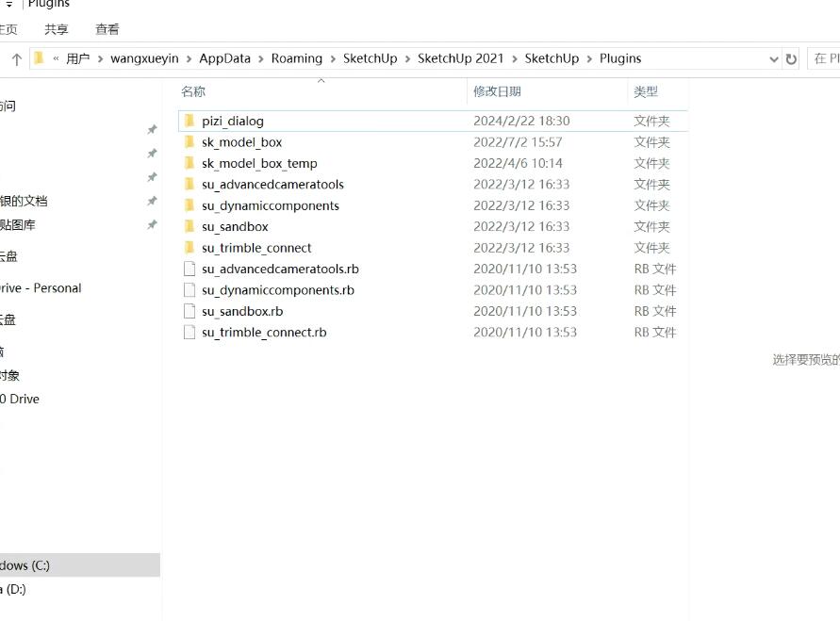Click the pizi_dialog folder icon

coord(189,121)
